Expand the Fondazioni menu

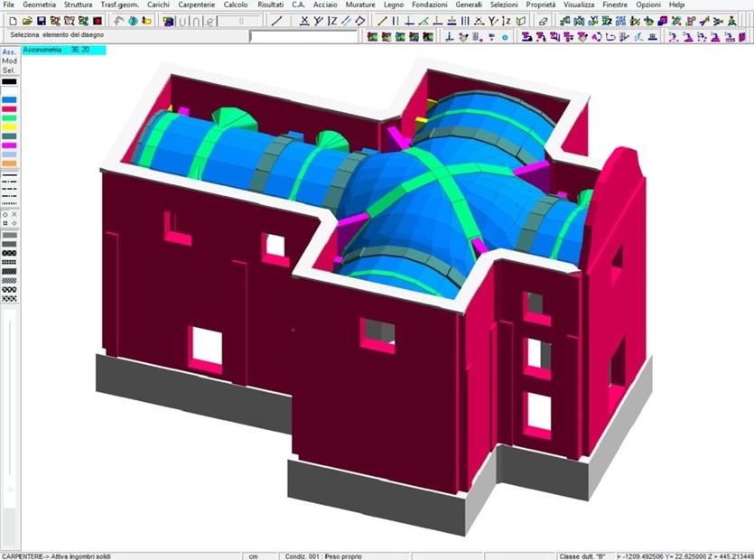(x=429, y=5)
